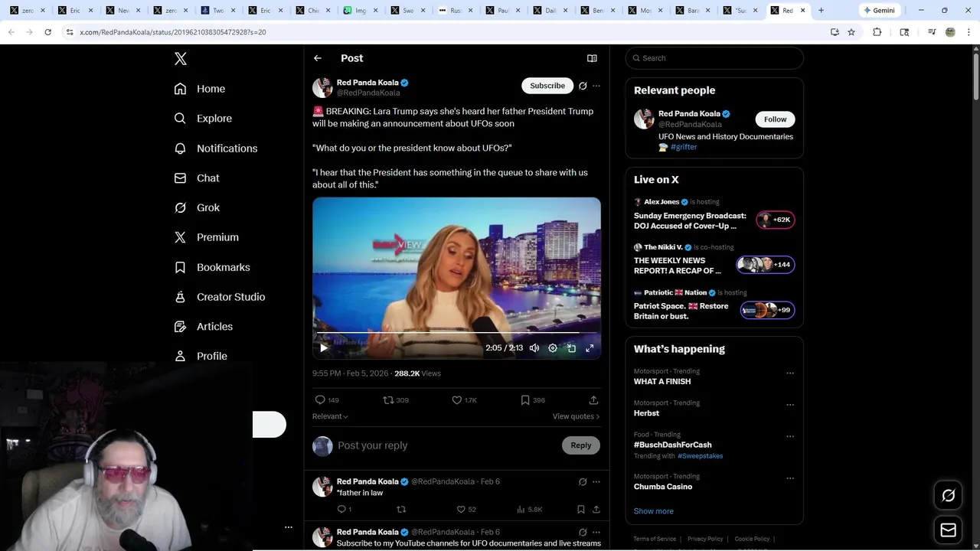Screen dimensions: 980x551
Task: Toggle picture-in-picture mode for video
Action: [571, 348]
